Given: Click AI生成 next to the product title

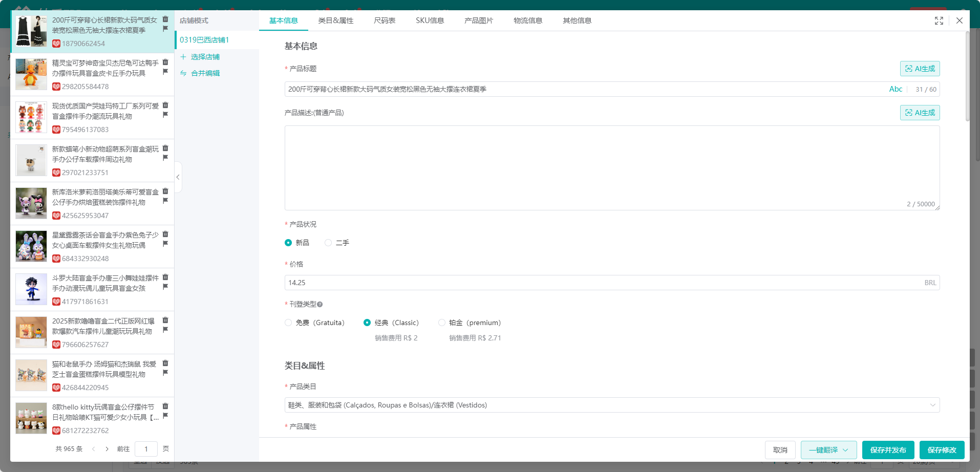Looking at the screenshot, I should (x=919, y=68).
